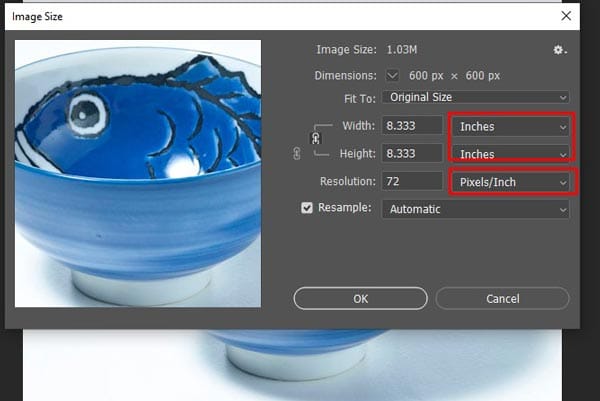Open the Resample Automatic method dropdown
600x401 pixels.
click(476, 209)
